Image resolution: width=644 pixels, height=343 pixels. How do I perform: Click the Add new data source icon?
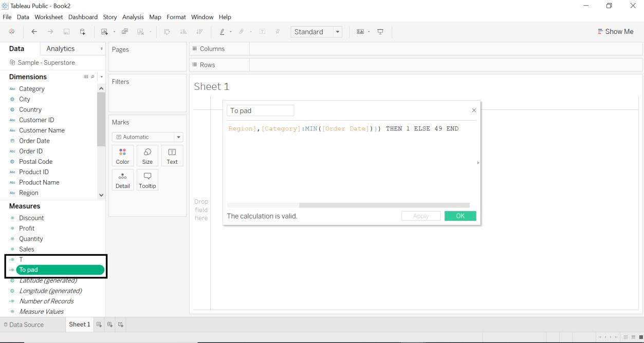coord(82,32)
